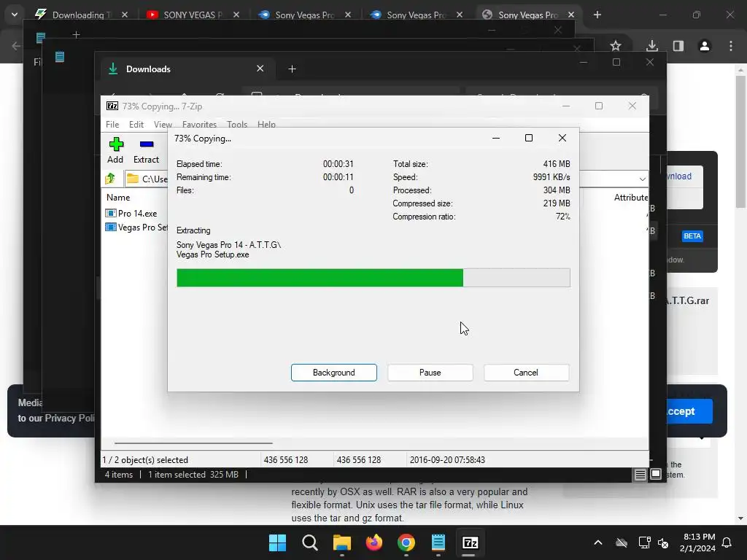Open the Chrome three-dot menu

pyautogui.click(x=731, y=46)
